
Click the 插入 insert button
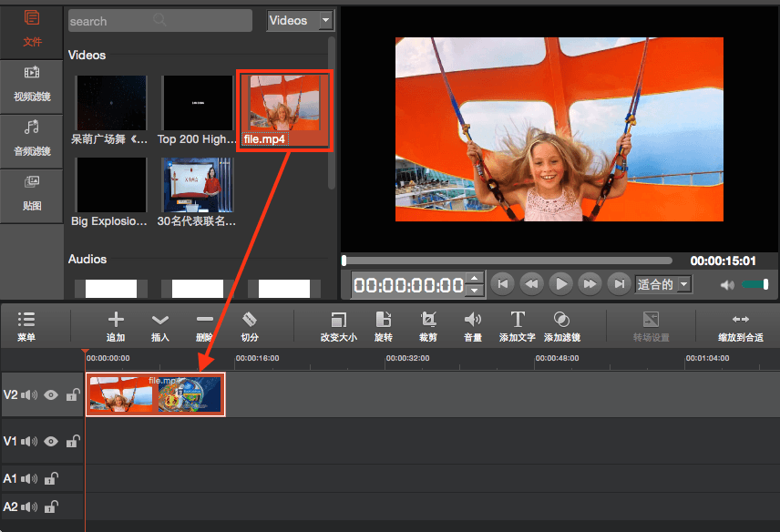click(160, 327)
